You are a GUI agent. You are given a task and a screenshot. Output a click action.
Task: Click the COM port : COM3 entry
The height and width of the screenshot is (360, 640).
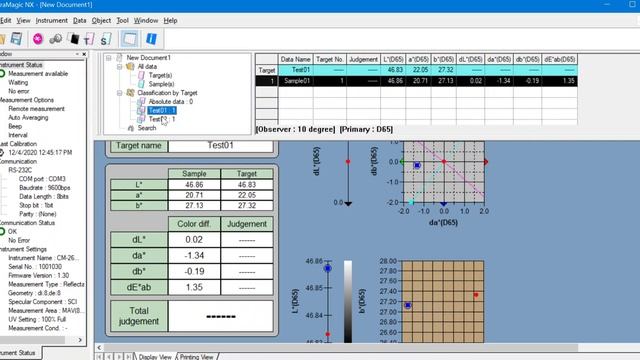coord(42,179)
